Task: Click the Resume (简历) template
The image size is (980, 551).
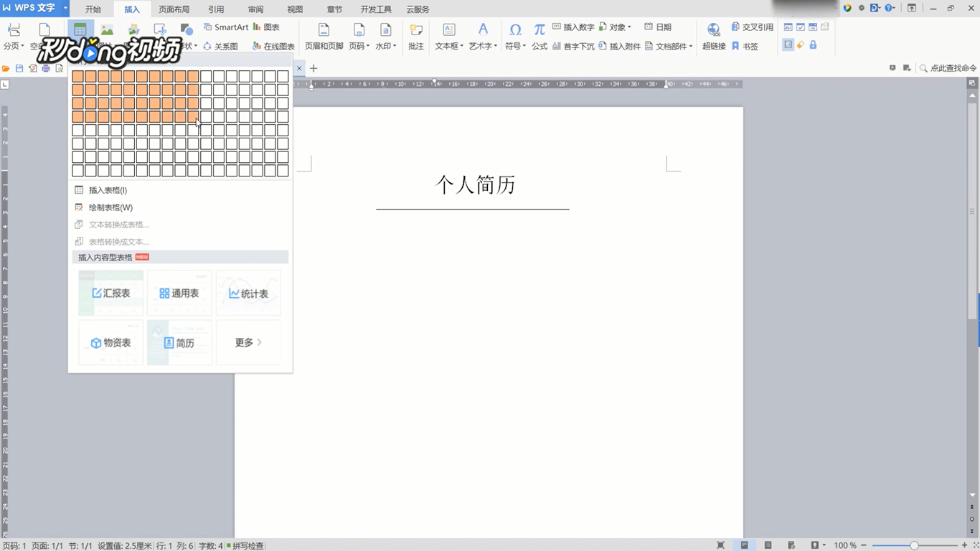Action: [x=179, y=342]
